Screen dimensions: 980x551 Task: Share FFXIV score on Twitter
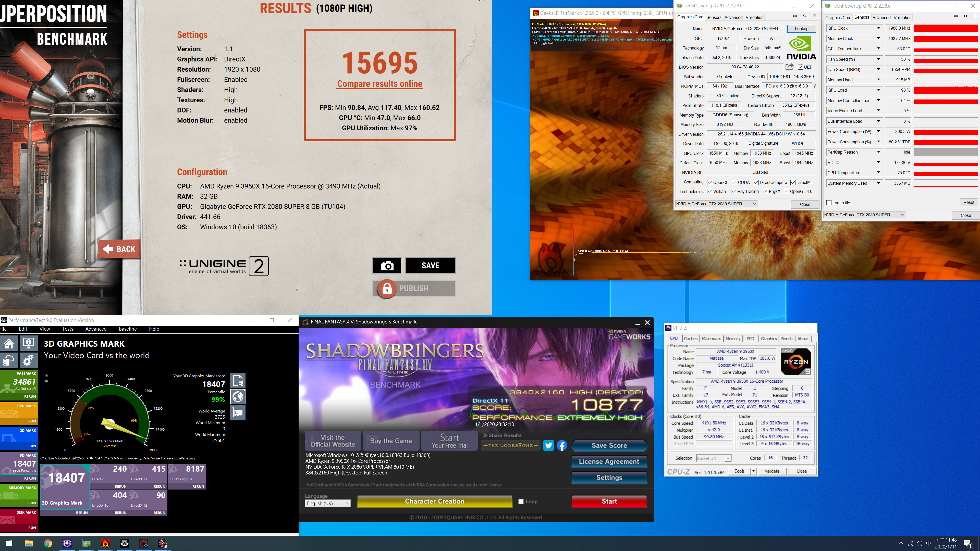pyautogui.click(x=548, y=445)
